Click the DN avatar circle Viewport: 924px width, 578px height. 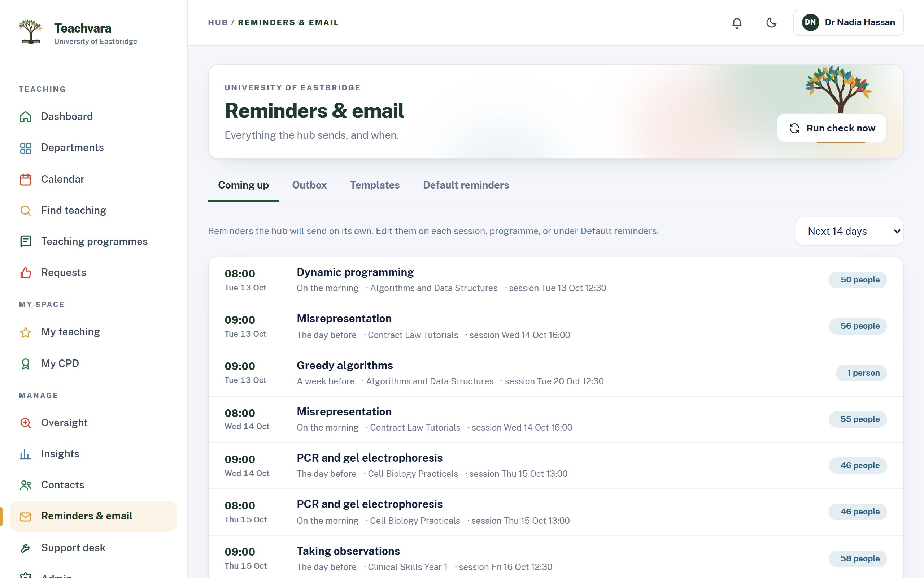pos(810,22)
